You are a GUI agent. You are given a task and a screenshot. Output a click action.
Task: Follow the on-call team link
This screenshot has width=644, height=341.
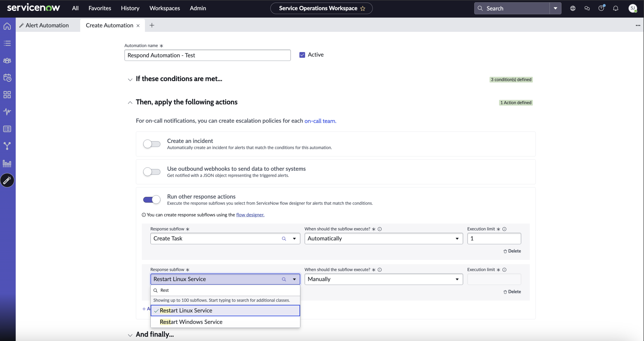click(320, 121)
